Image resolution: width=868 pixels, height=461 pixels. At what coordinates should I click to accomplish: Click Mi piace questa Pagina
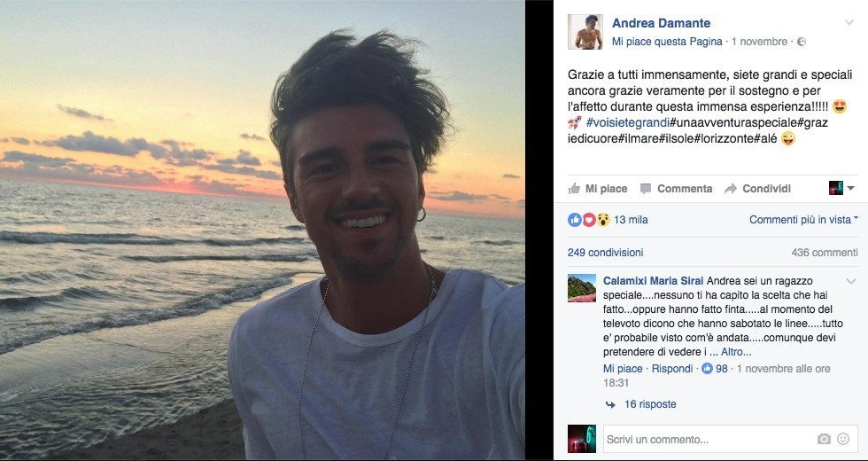click(667, 42)
